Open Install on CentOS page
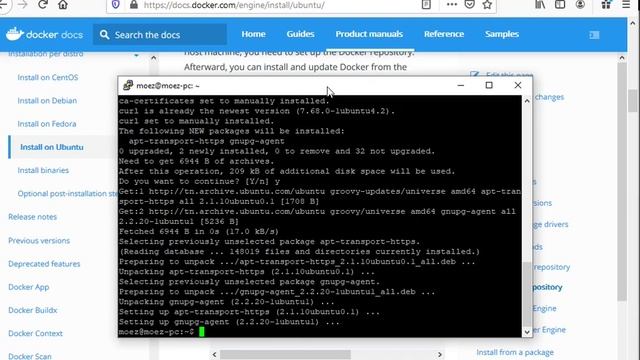This screenshot has height=360, width=640. click(48, 77)
